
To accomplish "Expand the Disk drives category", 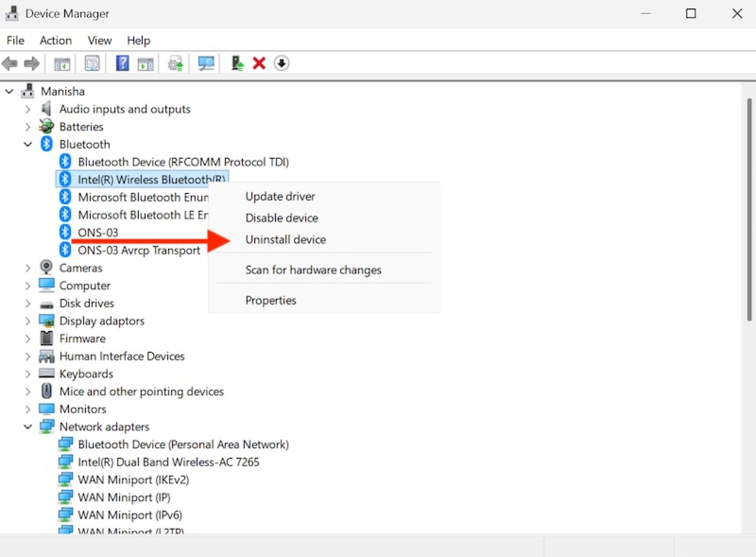I will (28, 303).
